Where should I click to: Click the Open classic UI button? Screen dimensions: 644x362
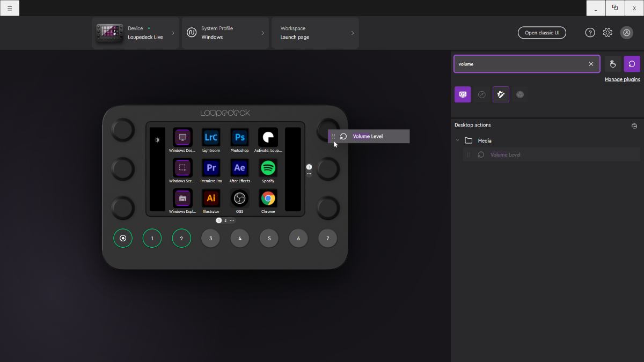(x=541, y=33)
